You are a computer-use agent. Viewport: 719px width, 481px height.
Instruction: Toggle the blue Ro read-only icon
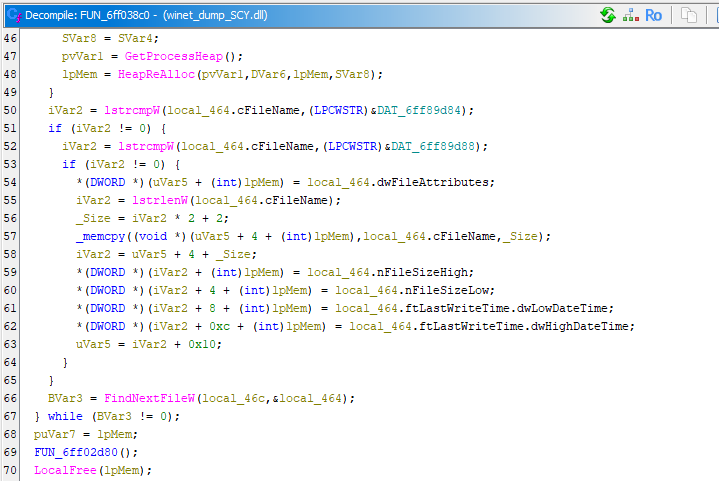click(x=654, y=15)
